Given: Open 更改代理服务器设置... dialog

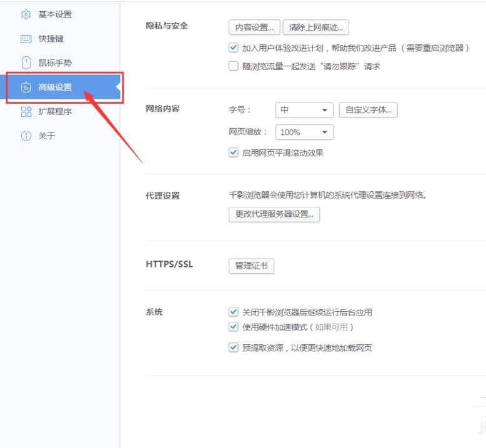Looking at the screenshot, I should coord(274,214).
